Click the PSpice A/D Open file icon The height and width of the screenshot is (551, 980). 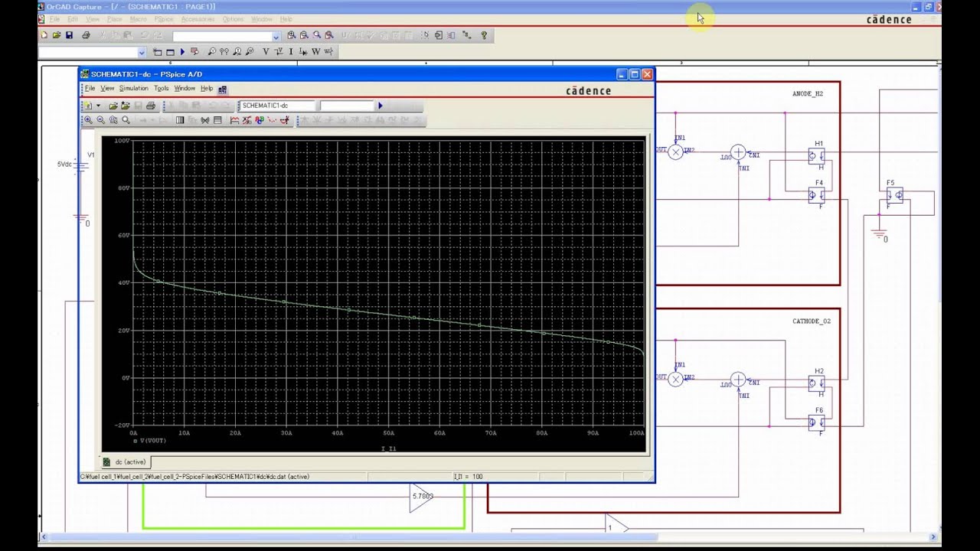click(113, 106)
